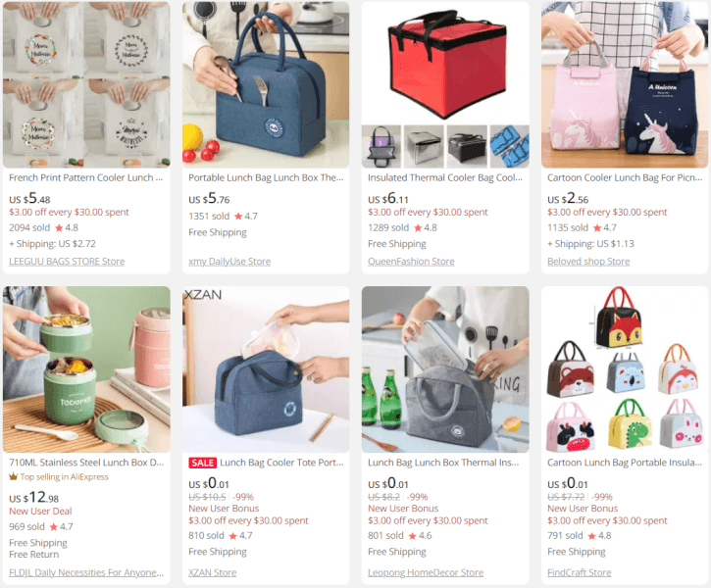The height and width of the screenshot is (588, 711).
Task: Choose the silver foil bag variant thumbnail
Action: click(x=424, y=147)
